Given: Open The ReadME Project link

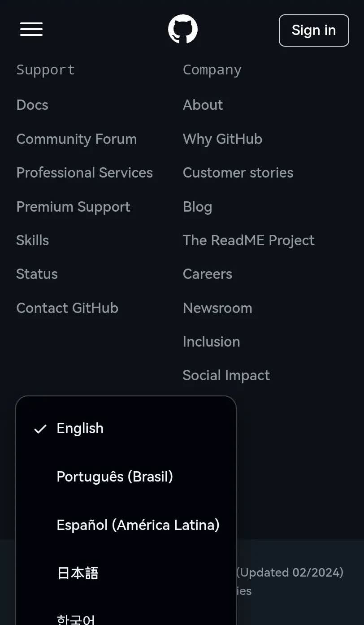Looking at the screenshot, I should (x=248, y=240).
